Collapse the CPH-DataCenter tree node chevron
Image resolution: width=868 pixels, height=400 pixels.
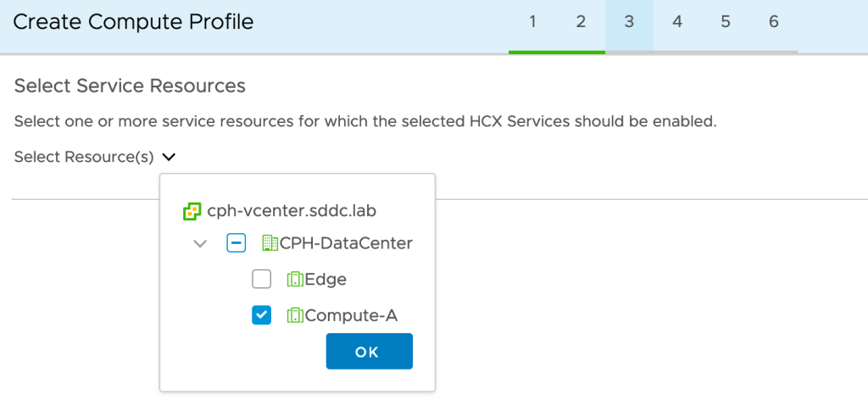pos(200,244)
